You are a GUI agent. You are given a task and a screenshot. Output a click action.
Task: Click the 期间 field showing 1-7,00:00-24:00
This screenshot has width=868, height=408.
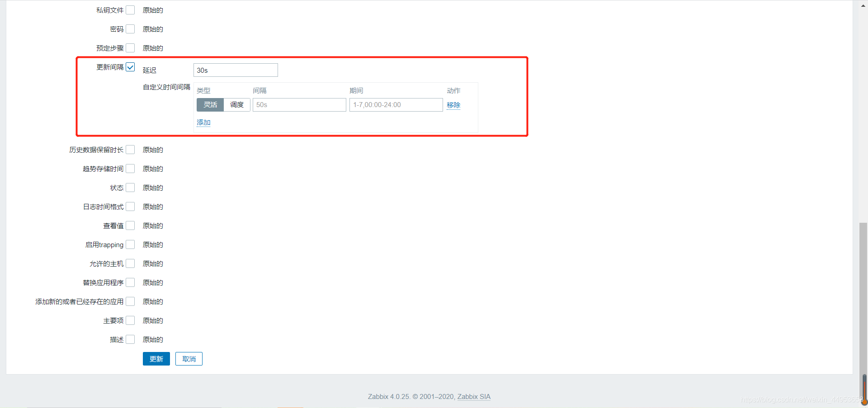click(396, 105)
